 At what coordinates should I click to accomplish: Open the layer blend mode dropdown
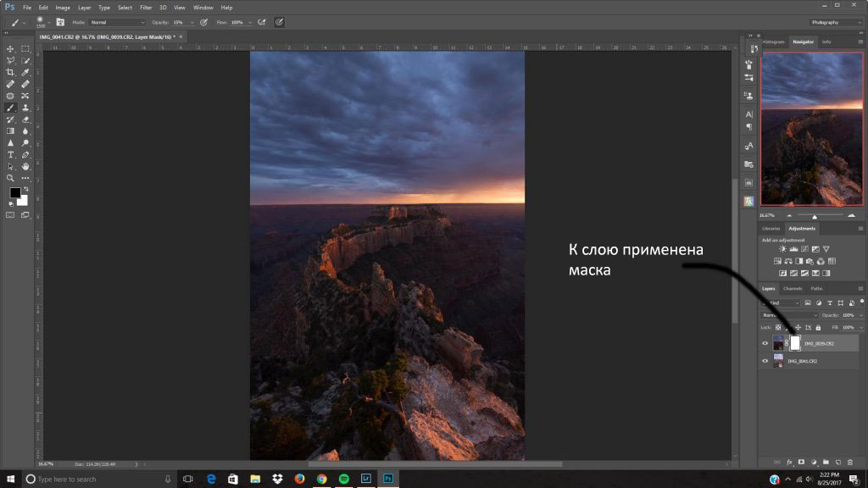pos(789,315)
